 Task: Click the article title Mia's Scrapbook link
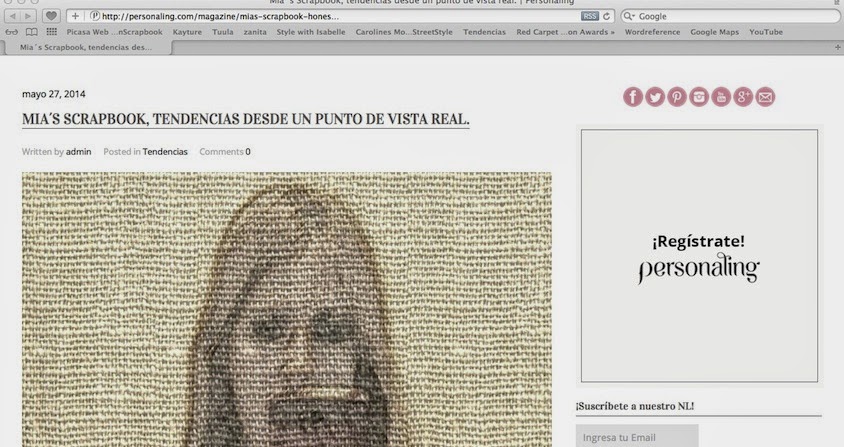[x=245, y=119]
